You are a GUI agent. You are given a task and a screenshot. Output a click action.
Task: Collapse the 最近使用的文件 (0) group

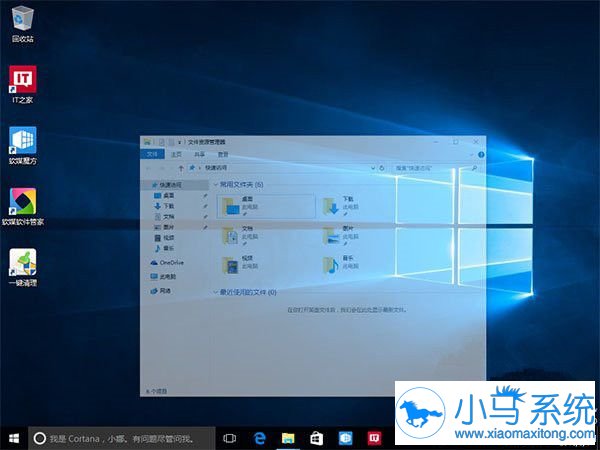click(x=215, y=293)
